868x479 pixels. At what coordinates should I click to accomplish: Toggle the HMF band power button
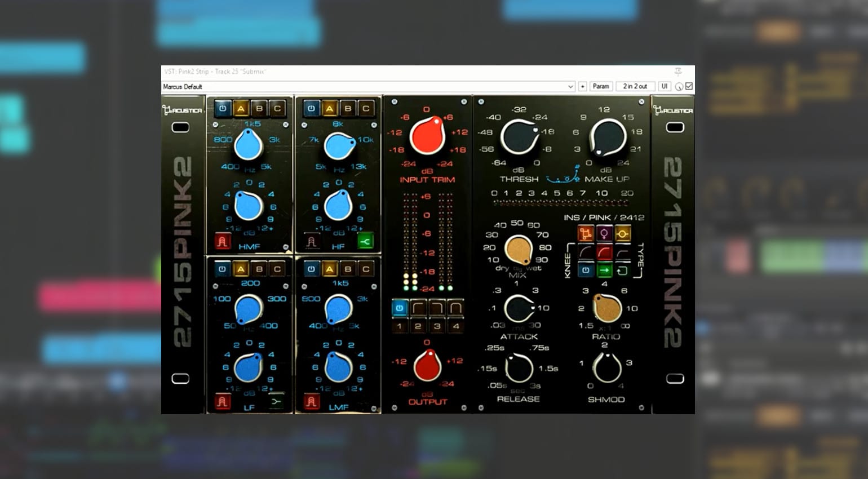(x=223, y=108)
